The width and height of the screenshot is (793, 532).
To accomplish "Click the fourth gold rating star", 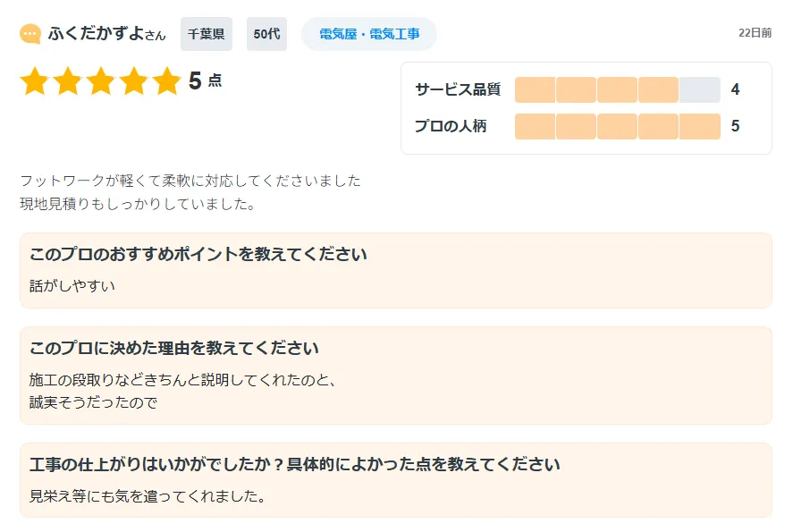I will tap(133, 81).
